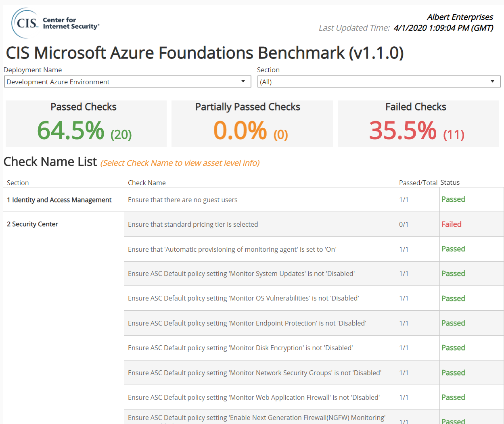The height and width of the screenshot is (424, 504).
Task: Select Passed status for Monitor Web Application Firewall
Action: click(x=453, y=397)
